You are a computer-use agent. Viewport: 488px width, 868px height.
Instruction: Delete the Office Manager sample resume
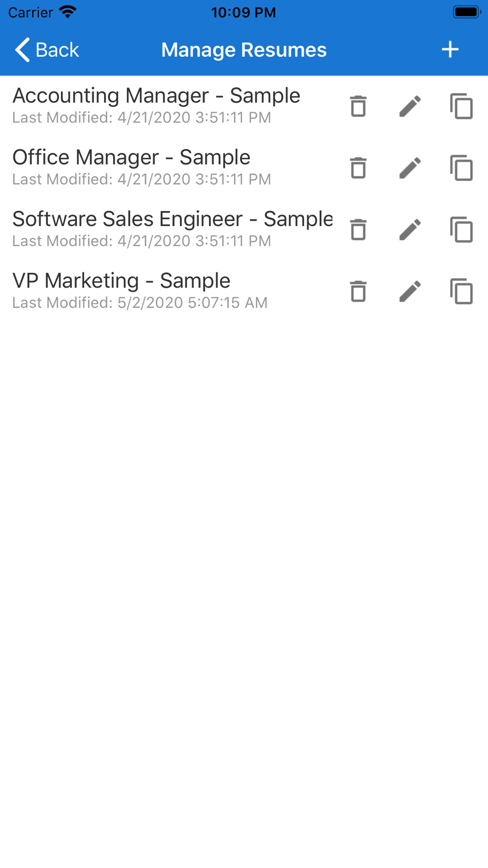click(x=358, y=168)
